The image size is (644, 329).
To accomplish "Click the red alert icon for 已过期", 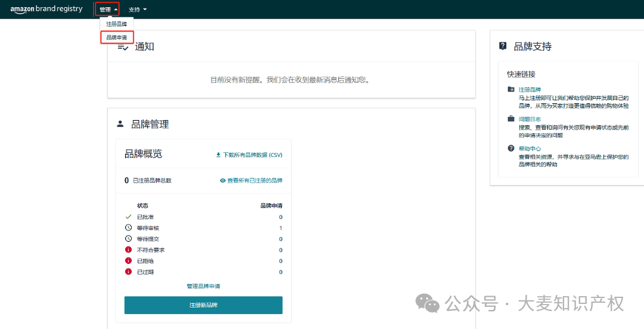I will tap(129, 272).
